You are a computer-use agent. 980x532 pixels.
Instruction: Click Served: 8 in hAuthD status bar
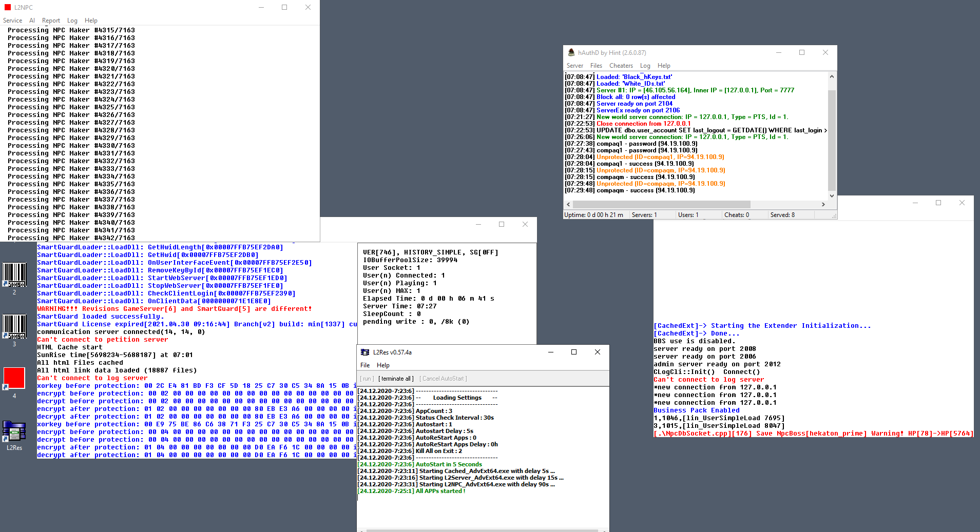click(x=782, y=215)
